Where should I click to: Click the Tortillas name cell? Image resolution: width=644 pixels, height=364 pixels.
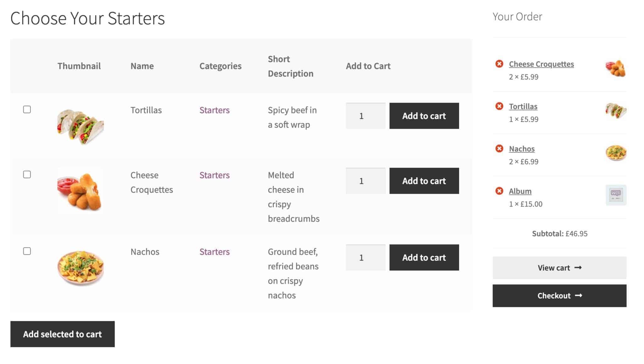[x=146, y=110]
